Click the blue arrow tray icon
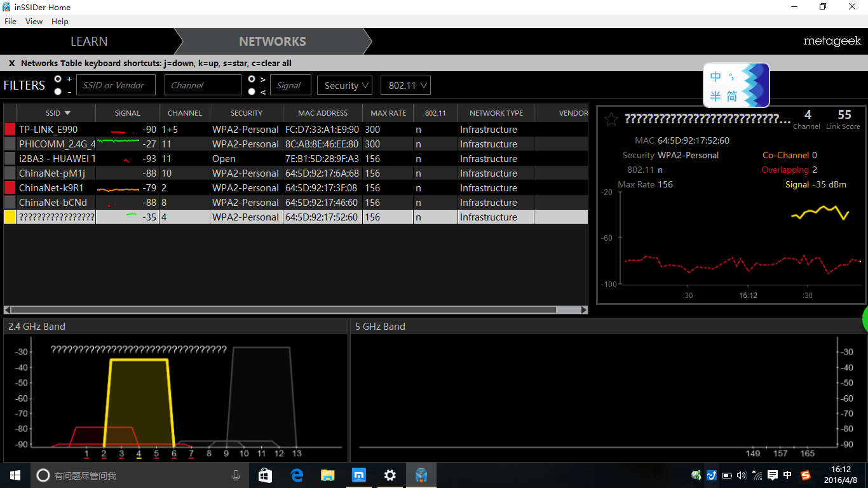The width and height of the screenshot is (868, 488). pos(712,475)
